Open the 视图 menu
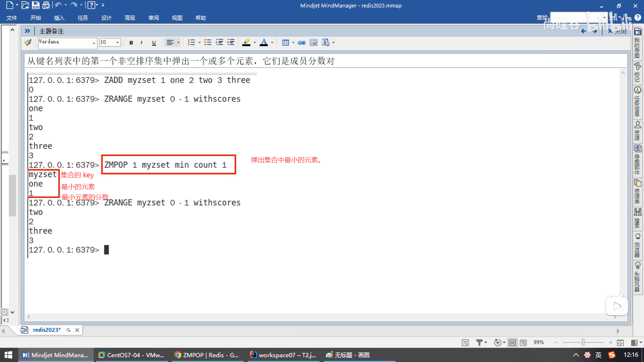644x362 pixels. coord(177,18)
